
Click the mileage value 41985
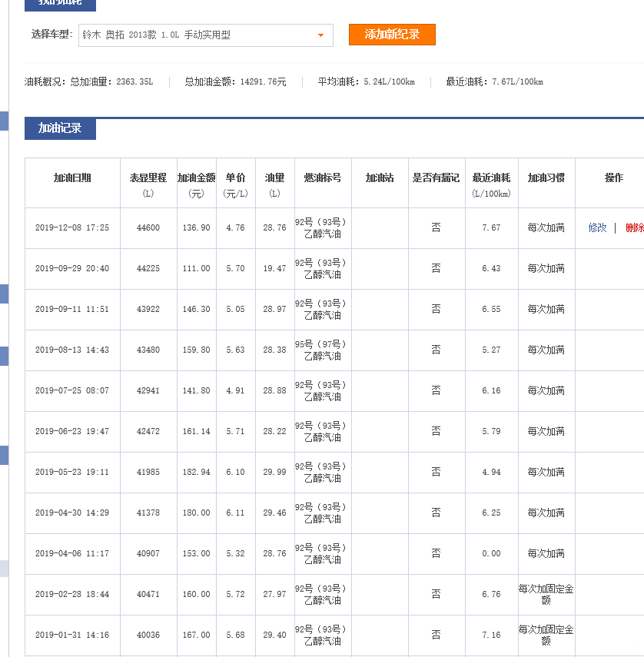coord(148,472)
